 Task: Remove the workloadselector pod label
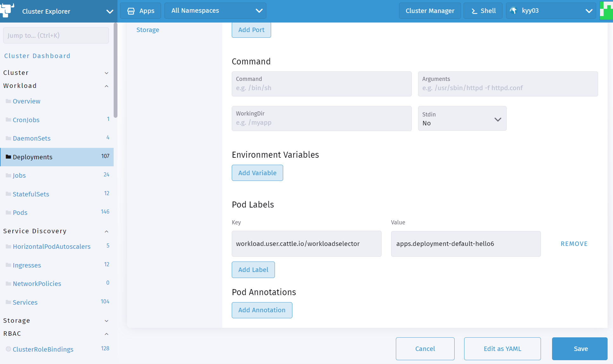pyautogui.click(x=574, y=244)
